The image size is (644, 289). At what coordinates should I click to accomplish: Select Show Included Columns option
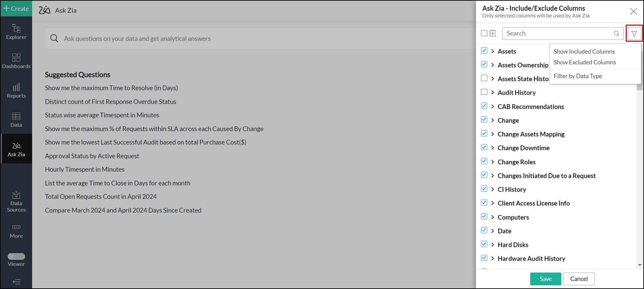click(584, 52)
